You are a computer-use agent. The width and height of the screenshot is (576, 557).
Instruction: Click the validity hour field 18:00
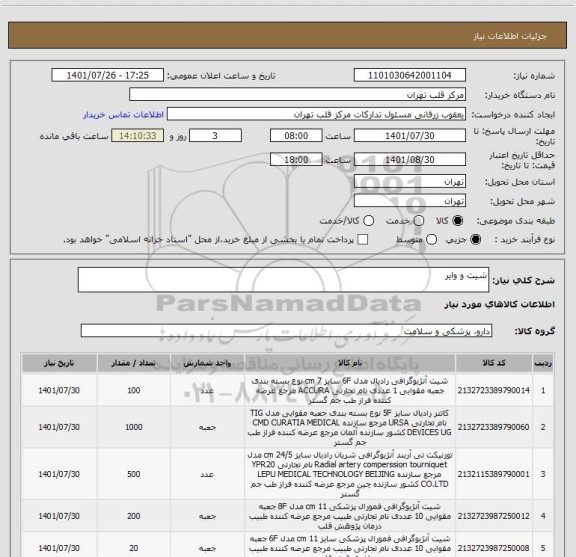click(296, 159)
